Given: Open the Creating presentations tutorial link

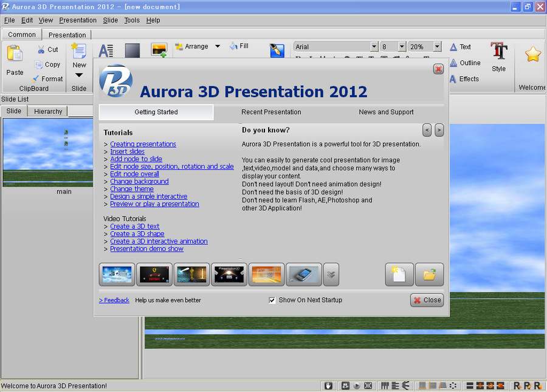Looking at the screenshot, I should 143,144.
